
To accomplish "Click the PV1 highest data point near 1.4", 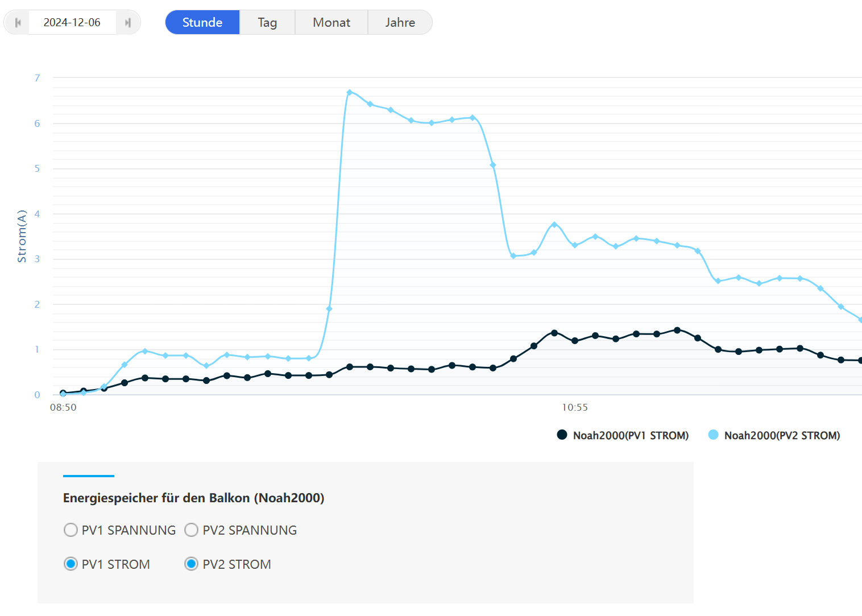I will (677, 330).
